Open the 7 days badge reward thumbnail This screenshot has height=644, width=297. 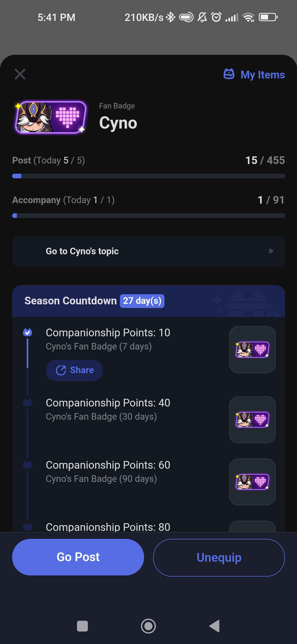point(252,350)
